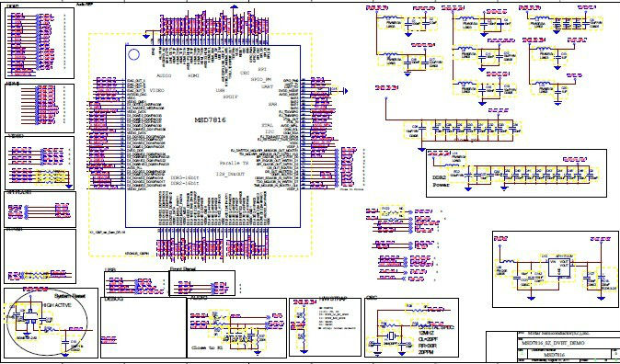Click the OSC block heading
Screen dimensions: 620x364
pos(371,298)
